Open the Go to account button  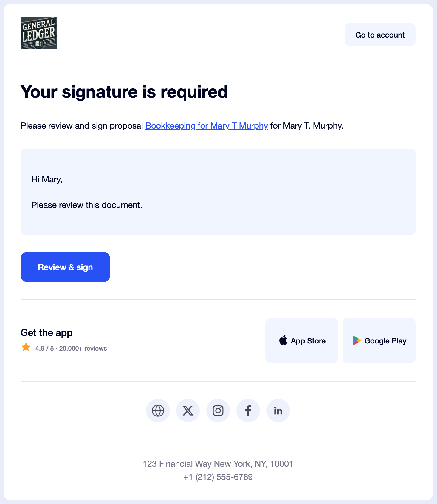tap(380, 35)
